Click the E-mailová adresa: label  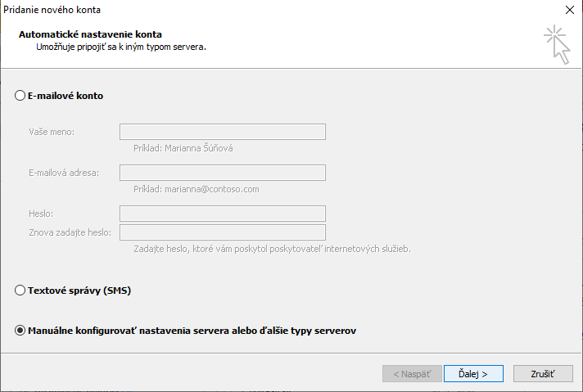tap(64, 173)
